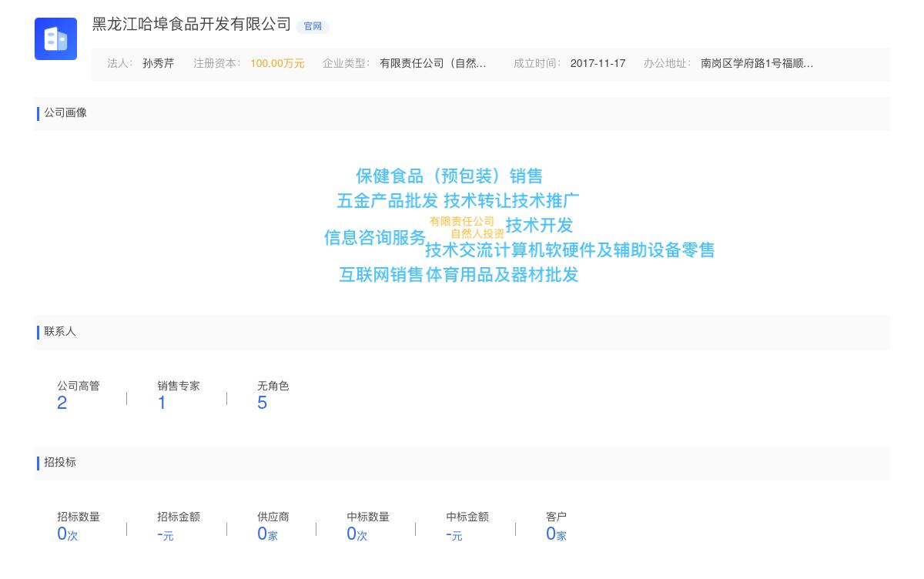The height and width of the screenshot is (579, 924).
Task: Select orange tag 有限责任公司
Action: pyautogui.click(x=462, y=222)
